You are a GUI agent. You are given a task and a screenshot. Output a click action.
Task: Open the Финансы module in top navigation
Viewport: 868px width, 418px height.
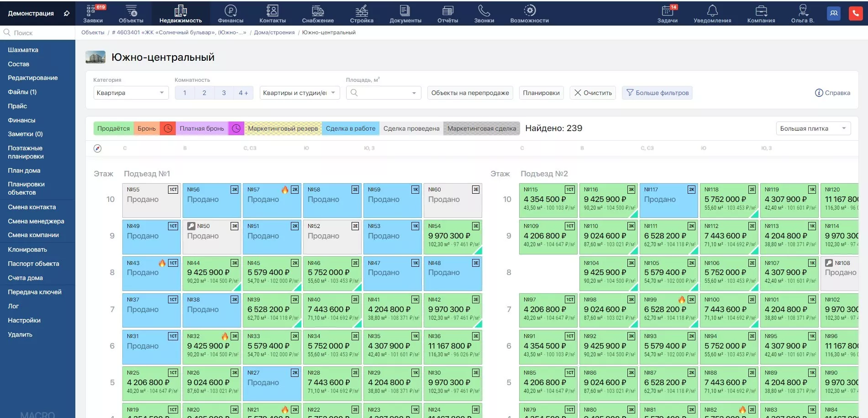click(x=230, y=13)
